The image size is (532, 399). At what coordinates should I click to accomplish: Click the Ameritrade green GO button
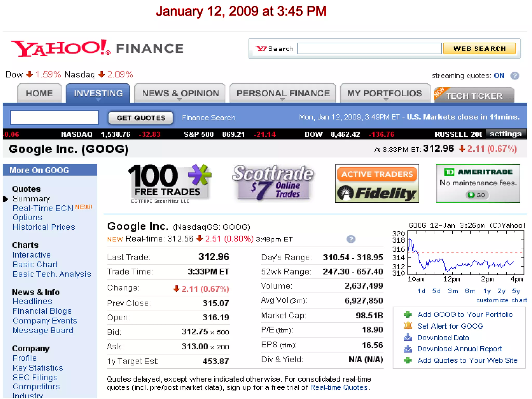coord(477,195)
